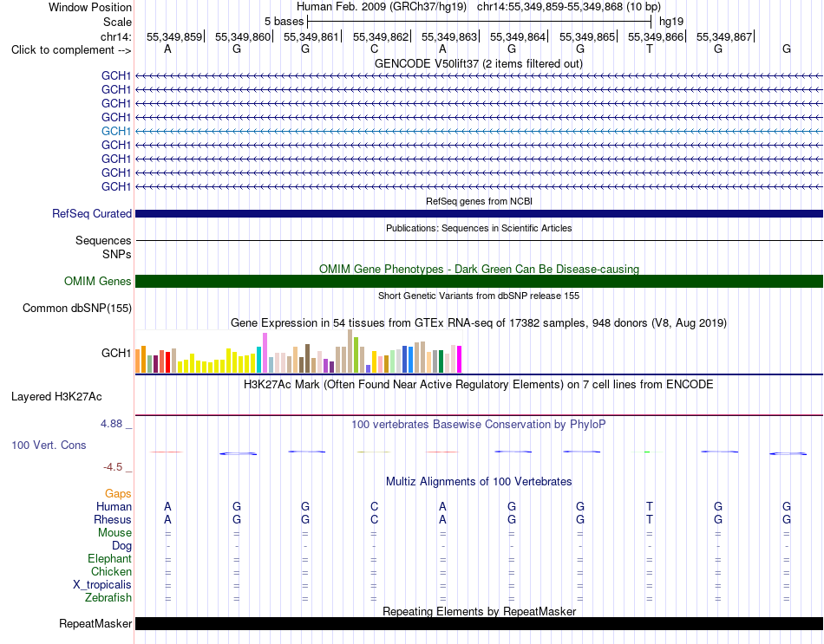
Task: Click the position label 55,349,867
Action: click(724, 36)
